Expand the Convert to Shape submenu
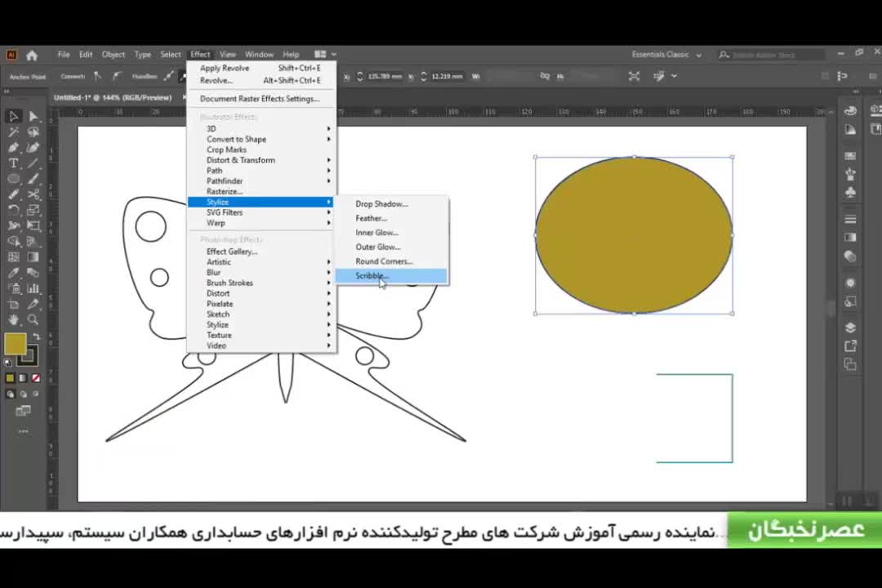Image resolution: width=882 pixels, height=588 pixels. pyautogui.click(x=261, y=139)
